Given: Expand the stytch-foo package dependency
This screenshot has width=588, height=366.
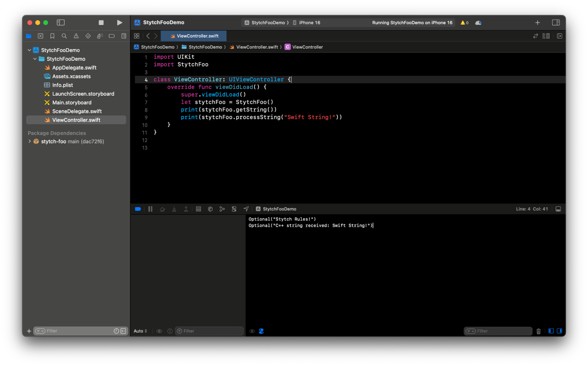Looking at the screenshot, I should pyautogui.click(x=29, y=141).
